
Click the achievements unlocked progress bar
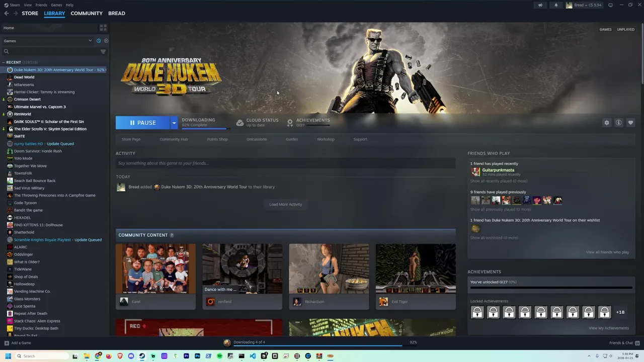tap(551, 288)
